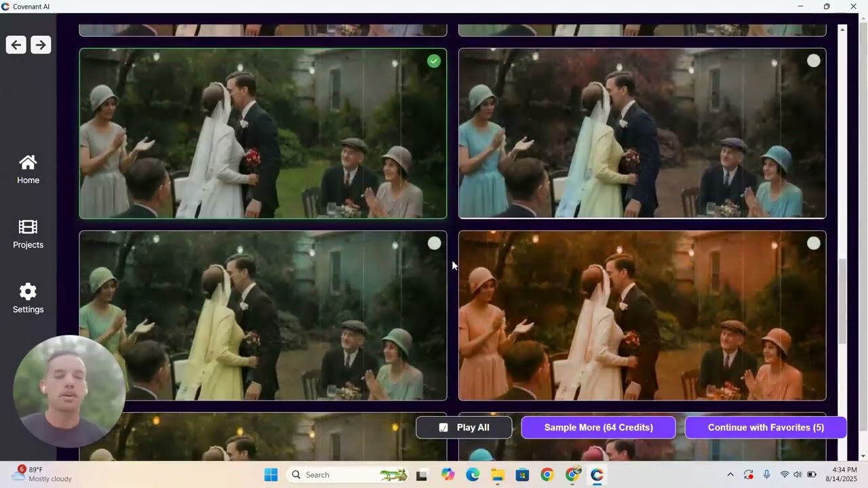Go back with the left arrow button
Viewport: 868px width, 488px height.
[16, 45]
